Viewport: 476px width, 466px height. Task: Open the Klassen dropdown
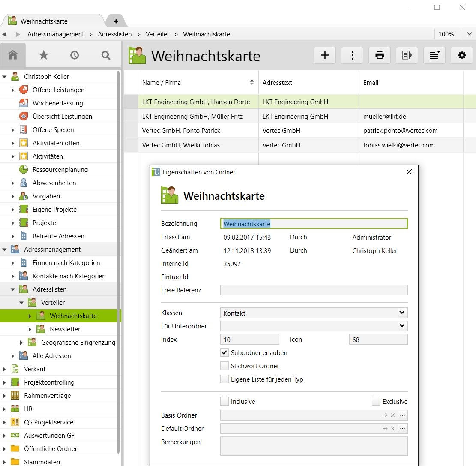(402, 313)
